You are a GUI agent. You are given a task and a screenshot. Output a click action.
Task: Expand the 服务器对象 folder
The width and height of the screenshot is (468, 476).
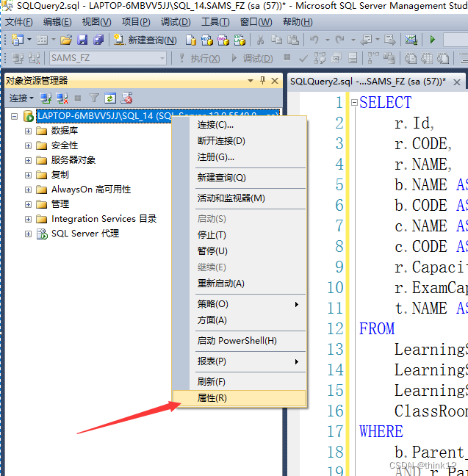(x=28, y=160)
